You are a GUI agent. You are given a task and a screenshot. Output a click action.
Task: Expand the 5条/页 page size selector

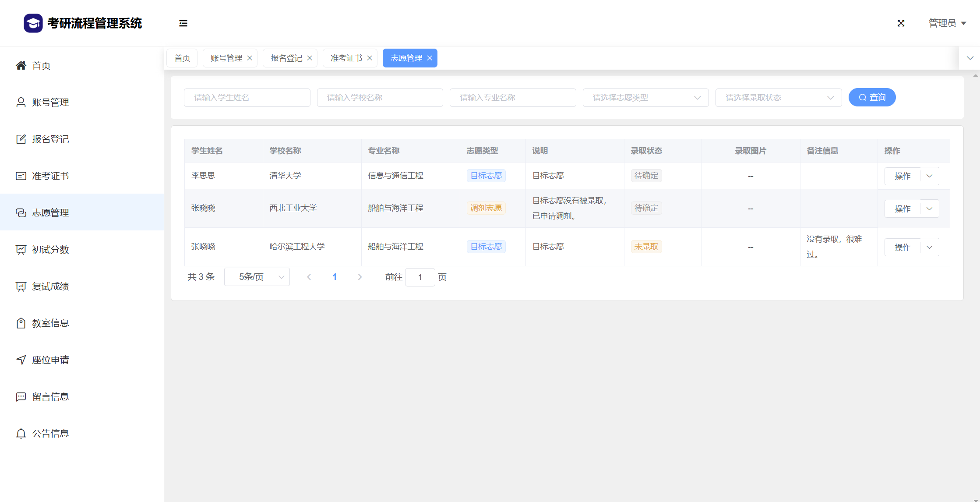point(257,277)
